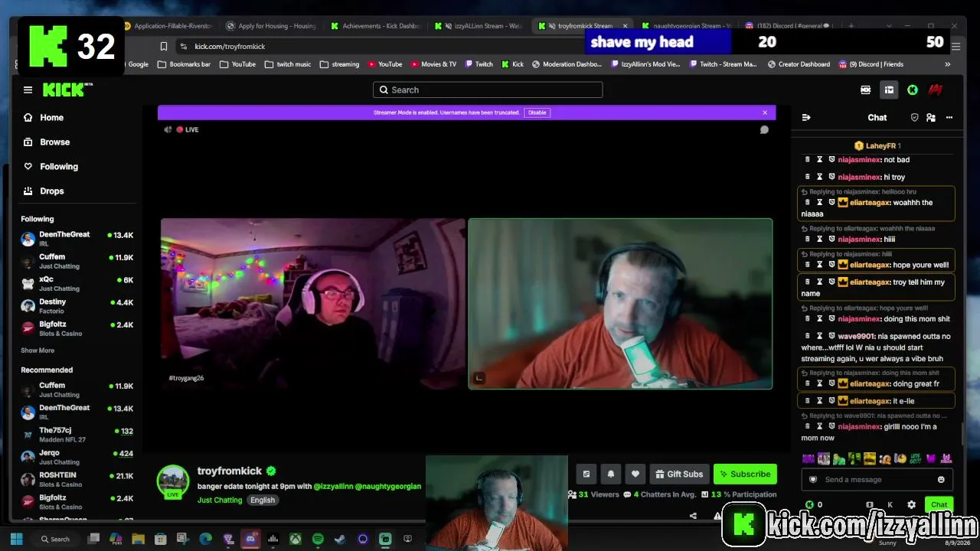Open the dashboard icon in header
The width and height of the screenshot is (980, 551).
[x=889, y=90]
